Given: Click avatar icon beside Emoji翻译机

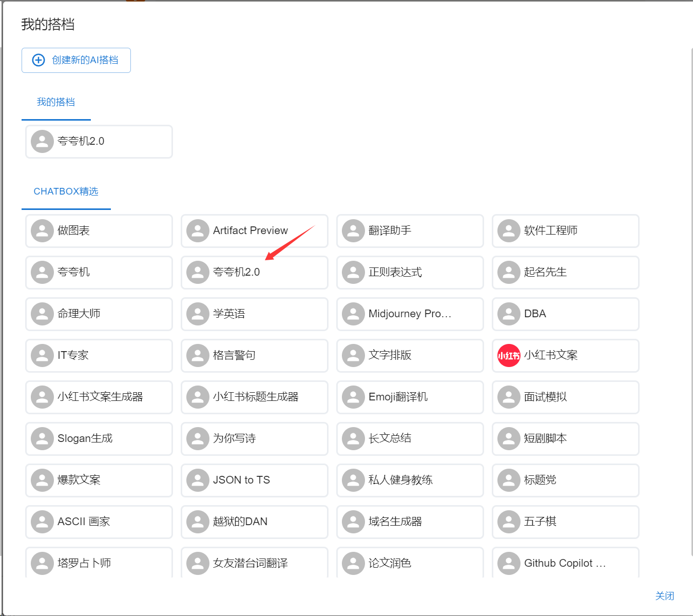Looking at the screenshot, I should [x=353, y=397].
